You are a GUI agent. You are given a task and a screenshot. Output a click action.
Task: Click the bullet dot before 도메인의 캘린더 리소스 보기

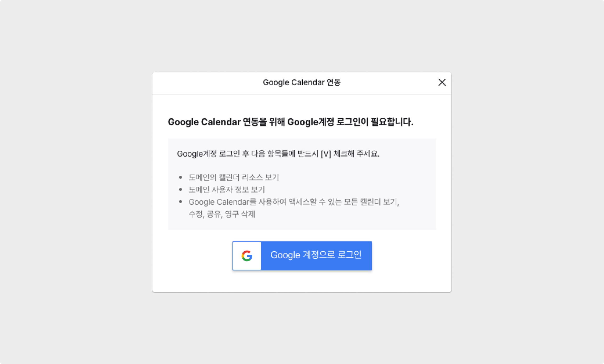pyautogui.click(x=180, y=177)
